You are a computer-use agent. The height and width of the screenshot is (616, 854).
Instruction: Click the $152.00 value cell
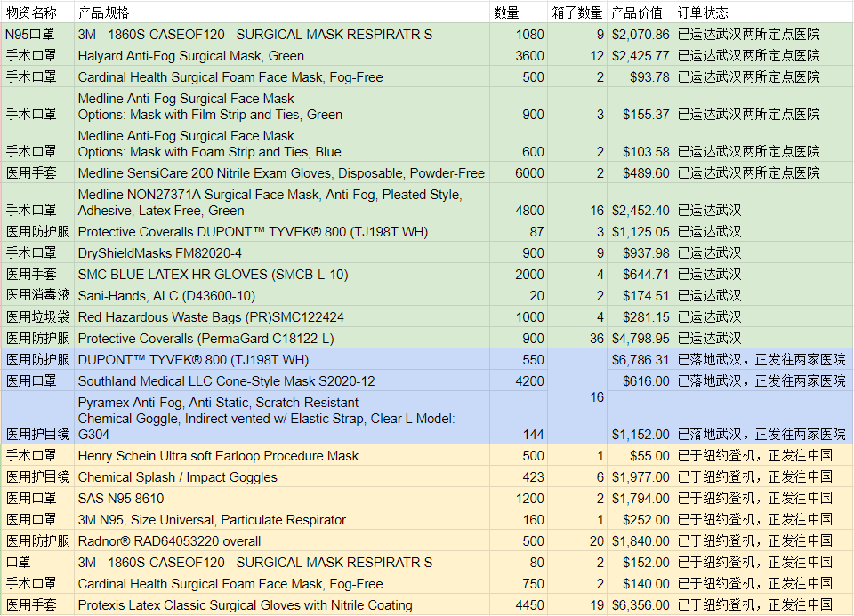tap(640, 562)
